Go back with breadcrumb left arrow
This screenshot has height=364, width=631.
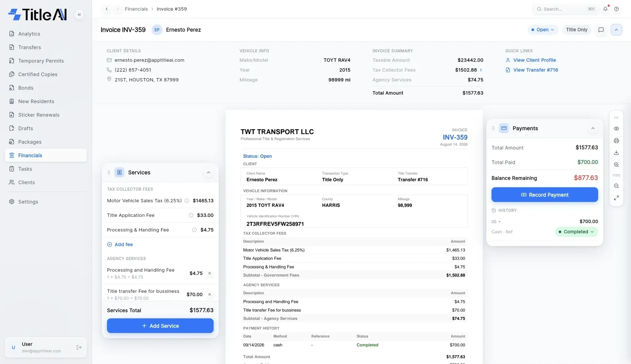(x=107, y=9)
